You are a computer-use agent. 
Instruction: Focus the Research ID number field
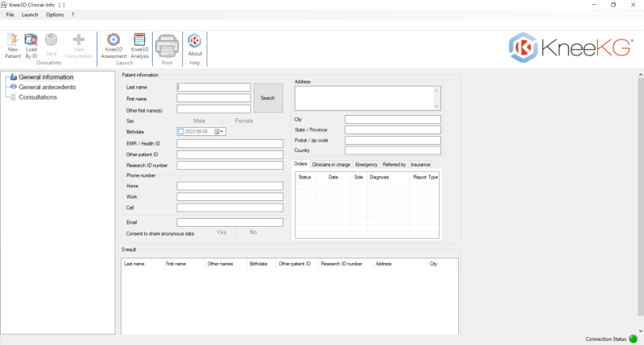click(x=230, y=166)
